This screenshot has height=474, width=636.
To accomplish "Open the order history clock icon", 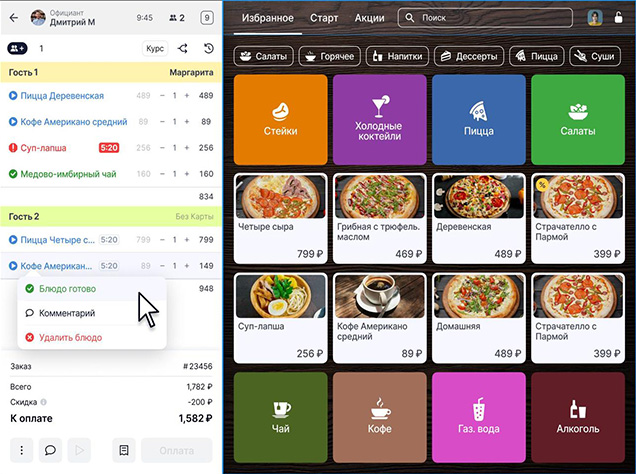I will coord(208,48).
